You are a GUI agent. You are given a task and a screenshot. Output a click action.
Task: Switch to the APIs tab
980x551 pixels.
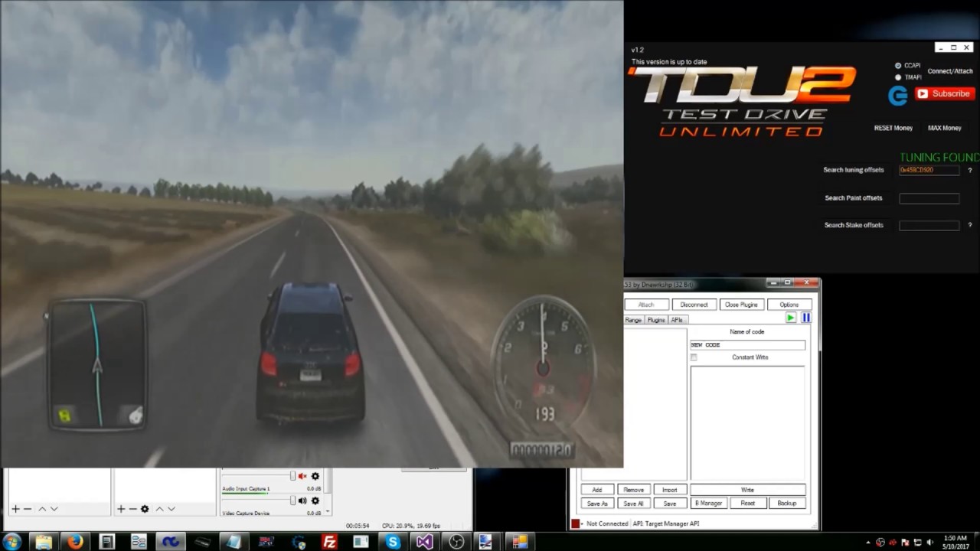677,320
